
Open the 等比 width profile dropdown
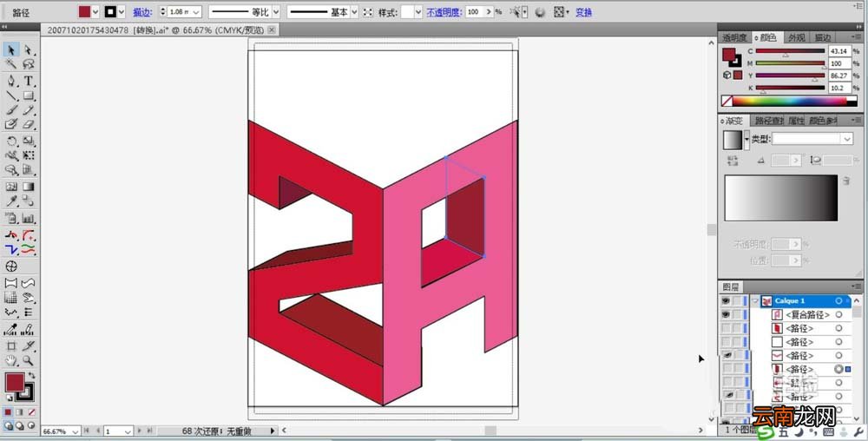276,11
